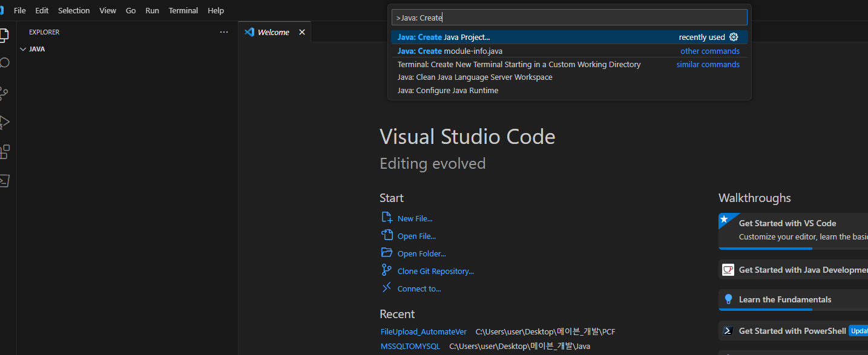Screen dimensions: 868x355
Task: Click the Clone Git Repository icon
Action: click(x=386, y=270)
